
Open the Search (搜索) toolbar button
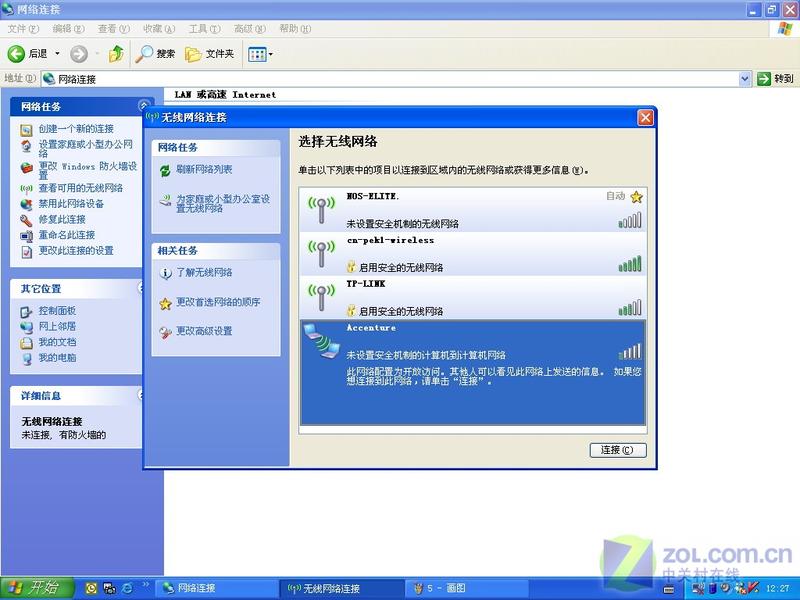155,54
